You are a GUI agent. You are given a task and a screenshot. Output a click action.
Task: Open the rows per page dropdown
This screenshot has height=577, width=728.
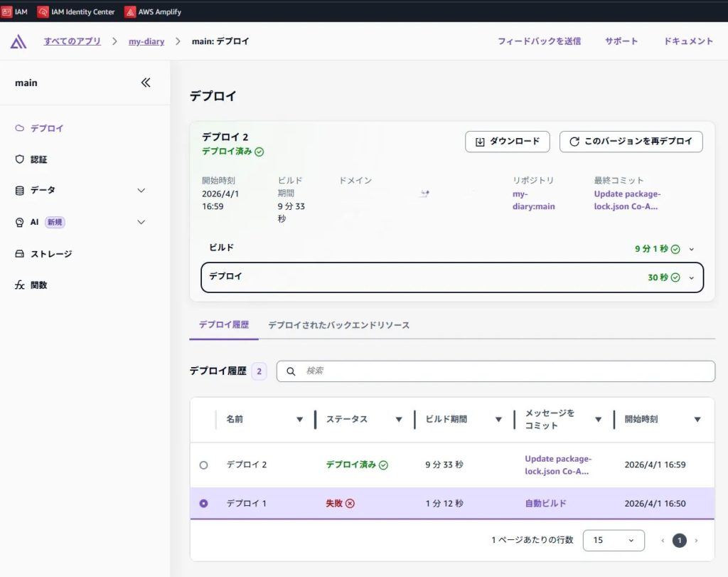(613, 540)
